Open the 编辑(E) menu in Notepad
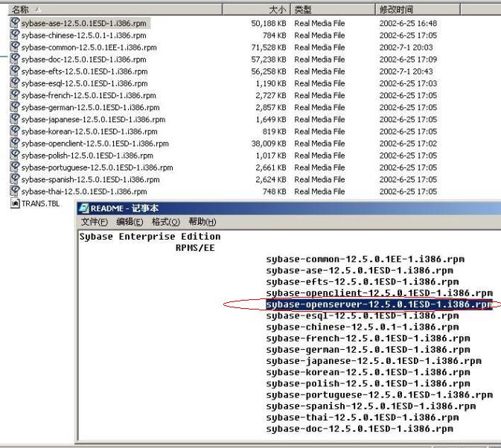Image resolution: width=501 pixels, height=448 pixels. pos(130,222)
